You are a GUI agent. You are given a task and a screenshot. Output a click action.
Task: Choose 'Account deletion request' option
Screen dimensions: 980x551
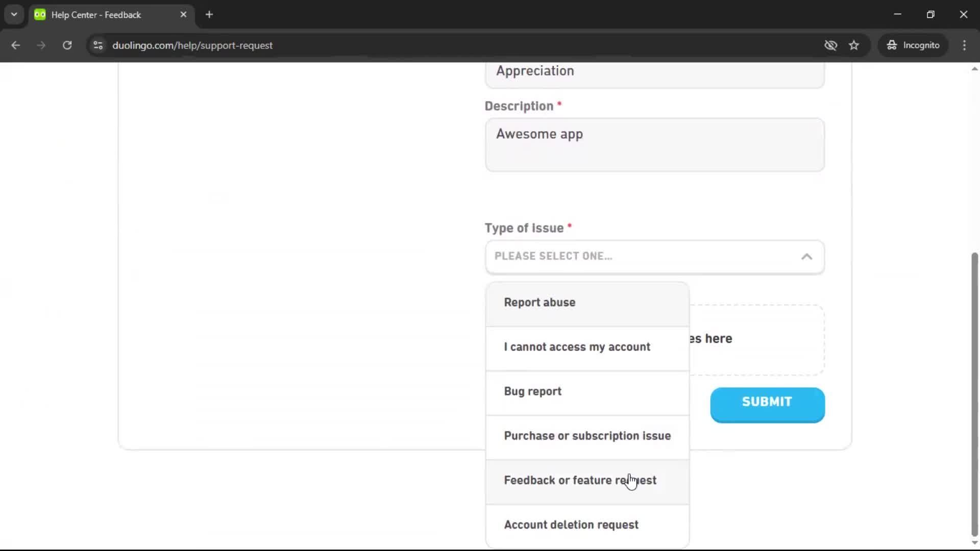(x=571, y=524)
